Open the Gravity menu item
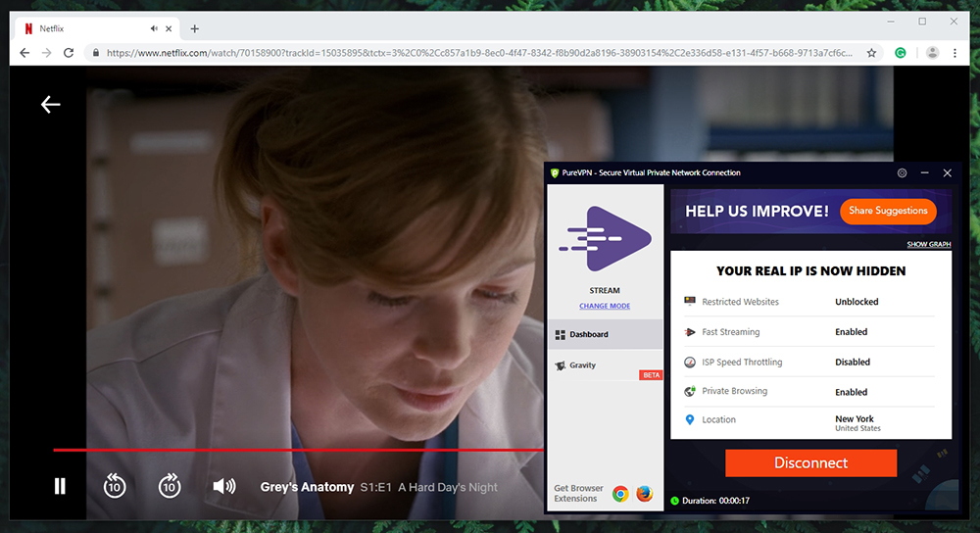The width and height of the screenshot is (980, 533). 605,364
